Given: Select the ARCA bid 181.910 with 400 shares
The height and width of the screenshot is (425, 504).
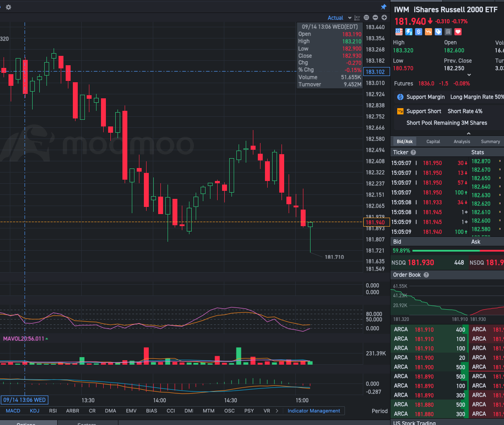Looking at the screenshot, I should (x=429, y=329).
